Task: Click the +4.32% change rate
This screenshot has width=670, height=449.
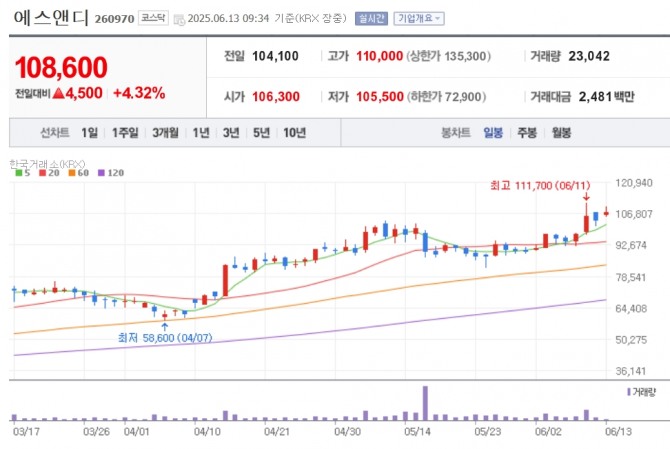Action: [x=139, y=93]
